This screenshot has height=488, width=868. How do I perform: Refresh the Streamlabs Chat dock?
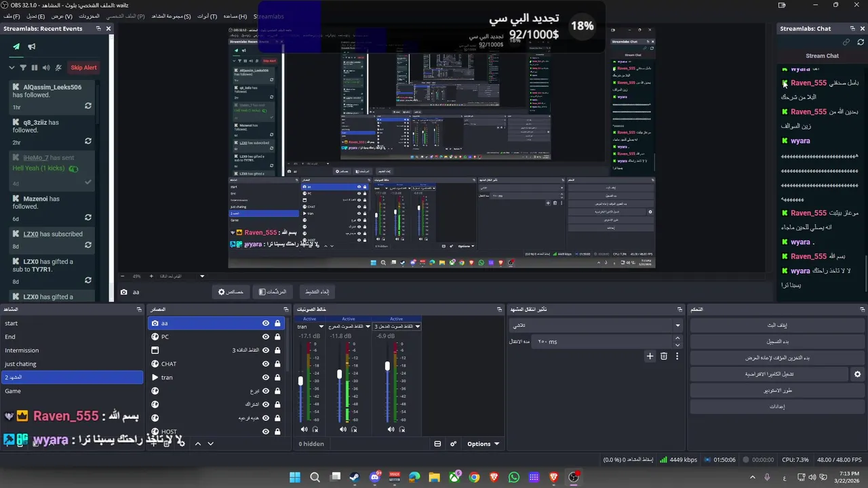[861, 42]
